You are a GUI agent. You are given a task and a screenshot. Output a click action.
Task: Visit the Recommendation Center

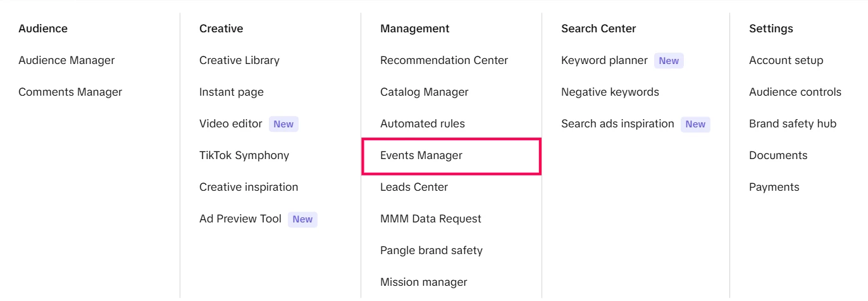tap(443, 60)
